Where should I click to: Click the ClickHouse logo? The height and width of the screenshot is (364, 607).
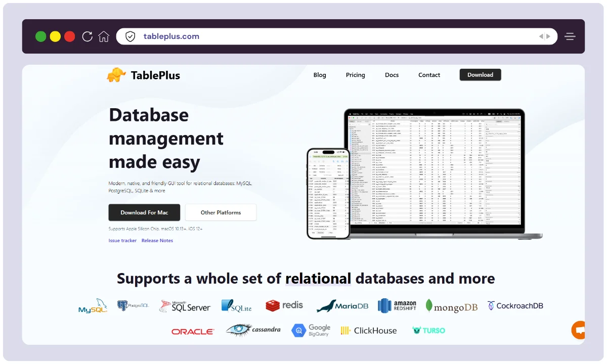pyautogui.click(x=369, y=331)
